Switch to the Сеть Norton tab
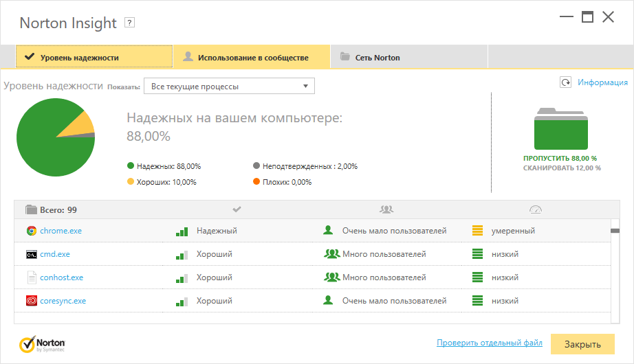 [x=409, y=57]
